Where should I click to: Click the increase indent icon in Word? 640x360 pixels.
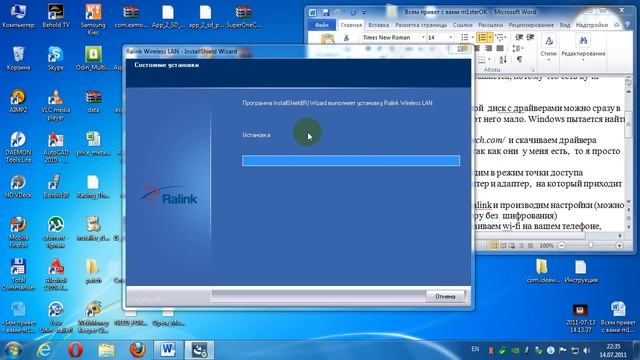530,38
